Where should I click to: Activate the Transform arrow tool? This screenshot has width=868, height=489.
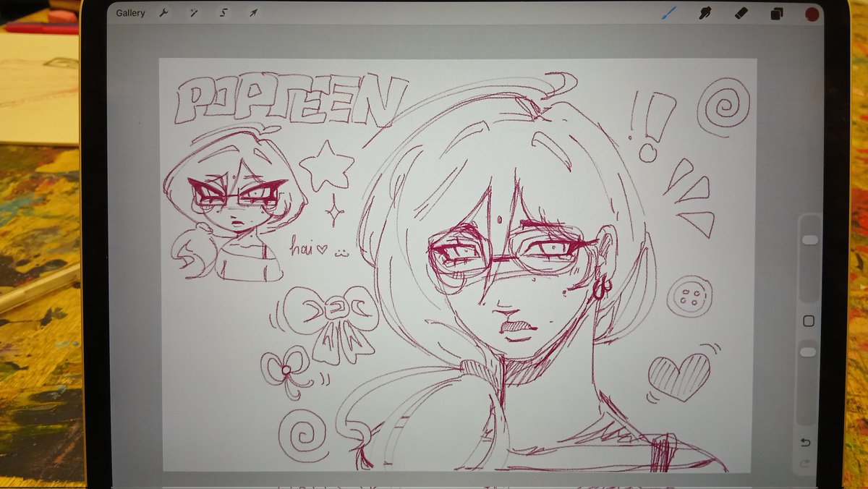pos(253,13)
